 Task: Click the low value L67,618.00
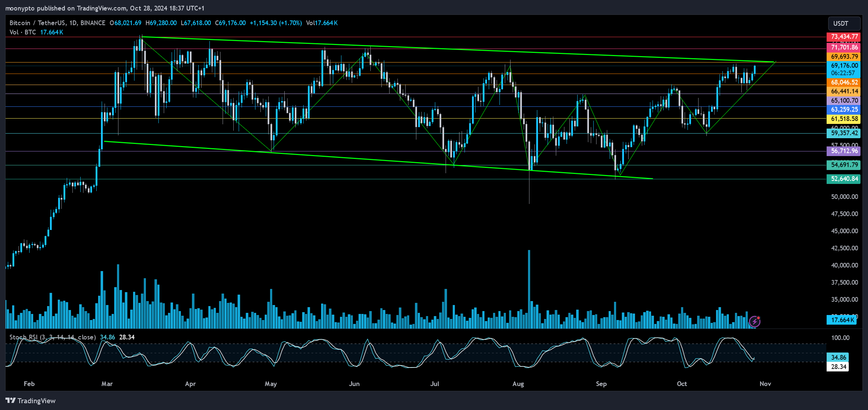click(196, 23)
